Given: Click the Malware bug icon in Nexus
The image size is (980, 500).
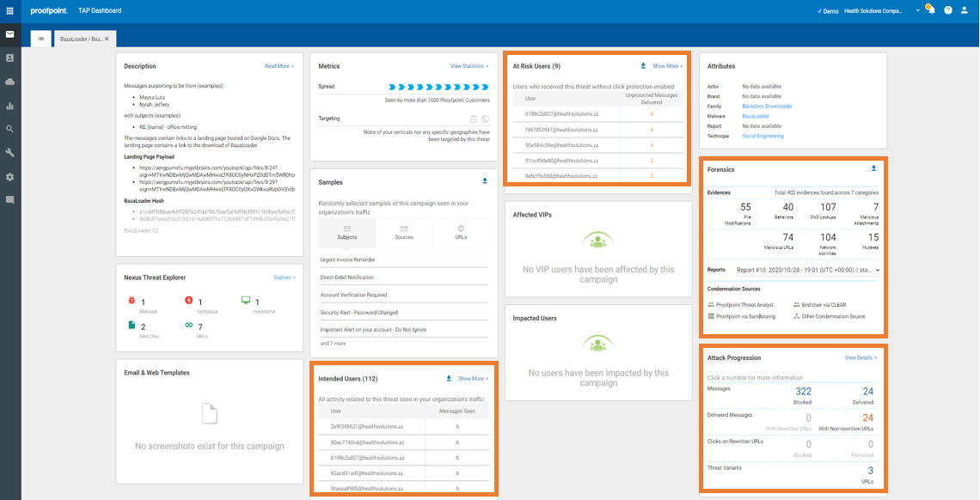Looking at the screenshot, I should [132, 301].
